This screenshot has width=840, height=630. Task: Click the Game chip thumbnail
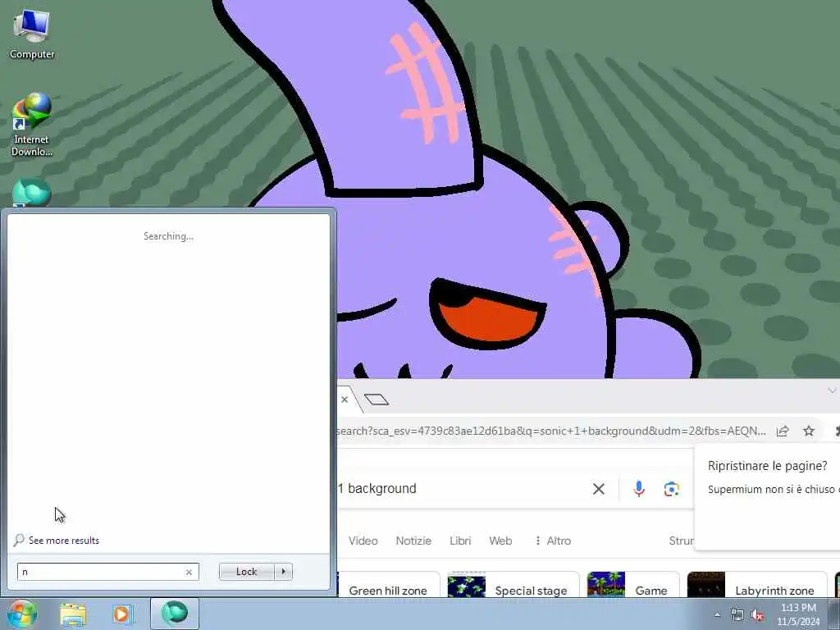pos(606,585)
